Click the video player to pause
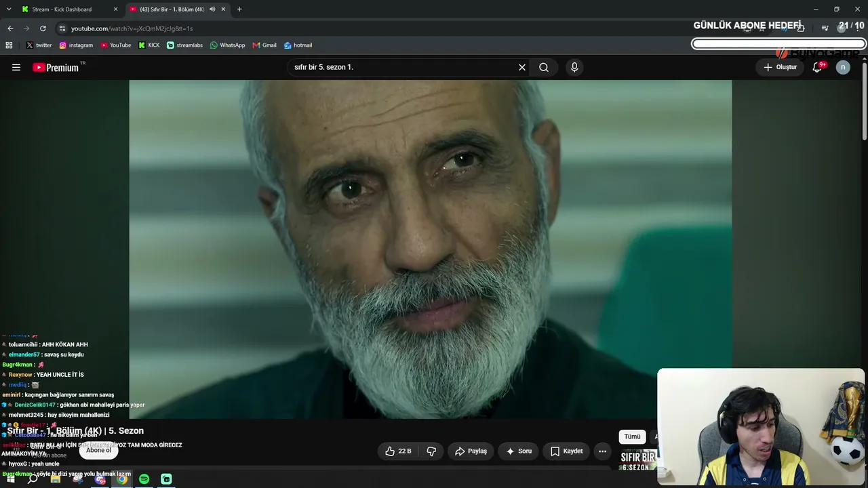This screenshot has height=488, width=868. click(430, 249)
